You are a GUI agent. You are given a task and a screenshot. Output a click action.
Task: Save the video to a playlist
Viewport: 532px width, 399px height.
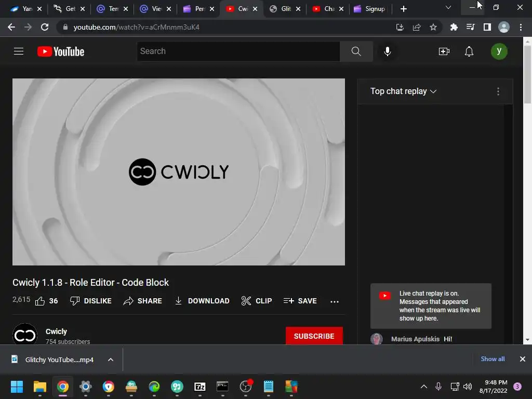click(300, 301)
